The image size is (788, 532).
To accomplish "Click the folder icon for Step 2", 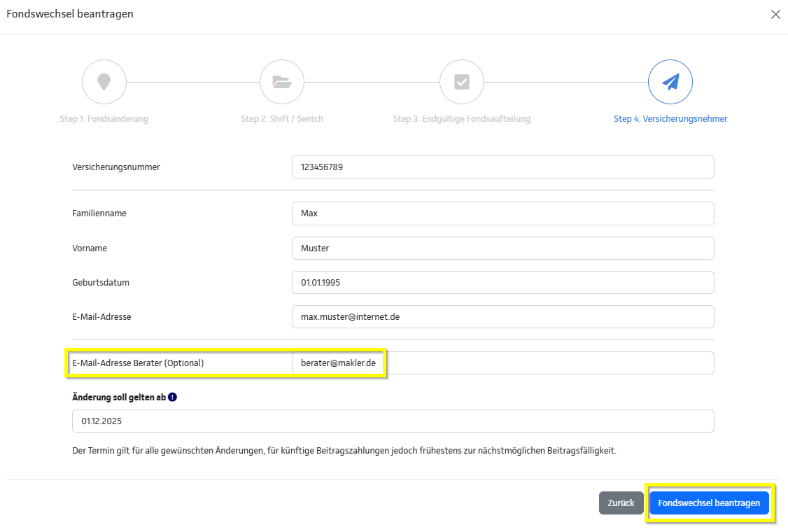I will (x=282, y=82).
